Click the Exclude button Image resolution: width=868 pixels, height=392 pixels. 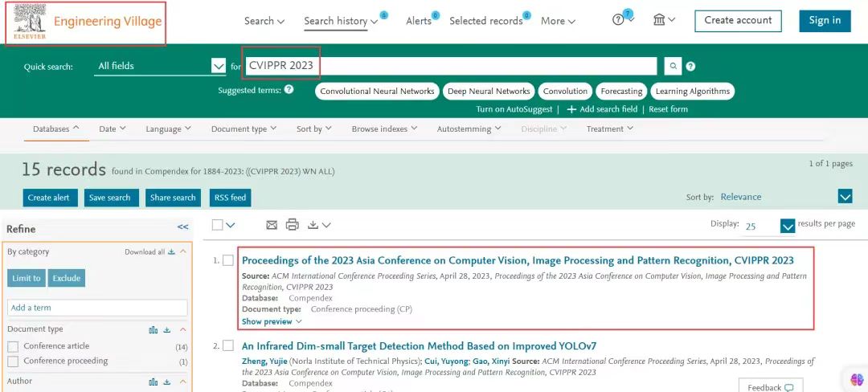(x=67, y=278)
